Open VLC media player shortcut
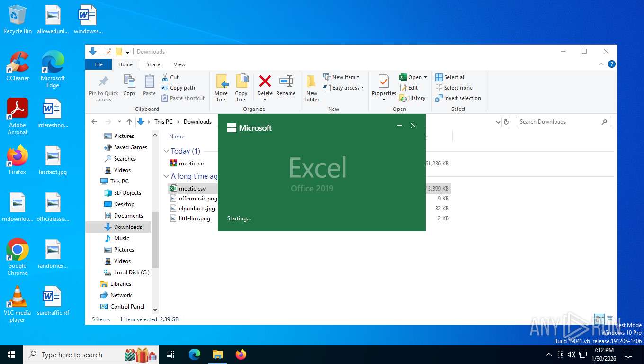 coord(18,304)
